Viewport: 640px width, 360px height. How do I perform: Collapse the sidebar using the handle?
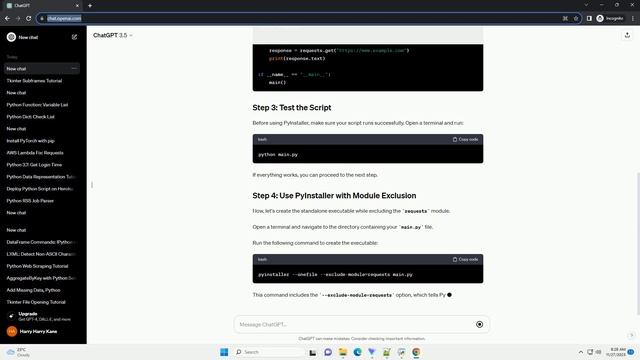coord(92,185)
